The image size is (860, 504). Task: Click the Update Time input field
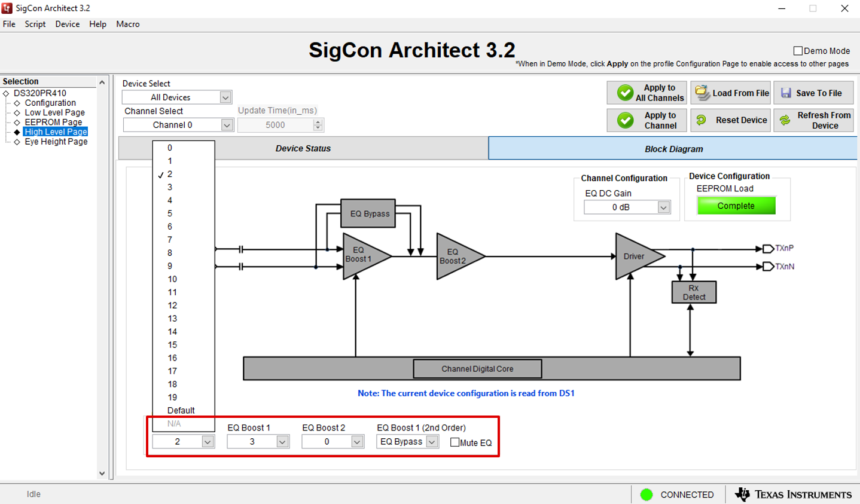pyautogui.click(x=275, y=125)
